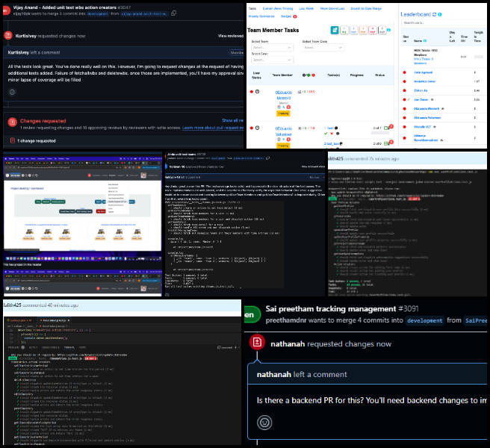The image size is (490, 448).
Task: Click clock icon in DEduardo Volunteer row
Action: click(x=257, y=128)
